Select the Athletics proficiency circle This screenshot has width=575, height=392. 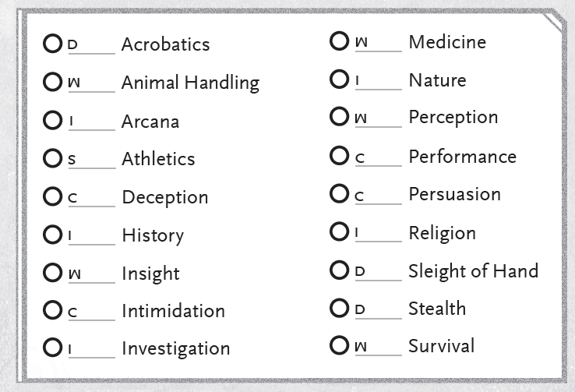tap(53, 159)
